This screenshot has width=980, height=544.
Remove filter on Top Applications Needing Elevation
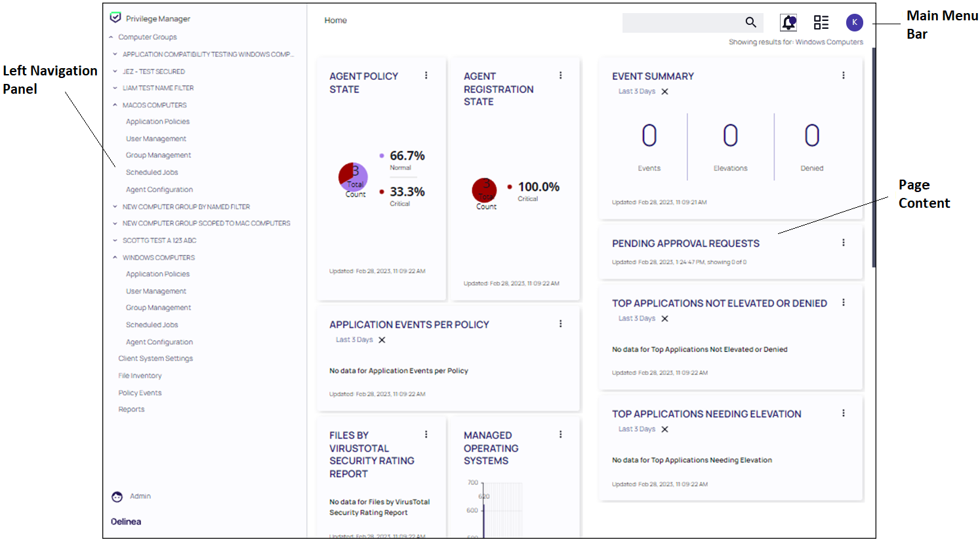[664, 429]
